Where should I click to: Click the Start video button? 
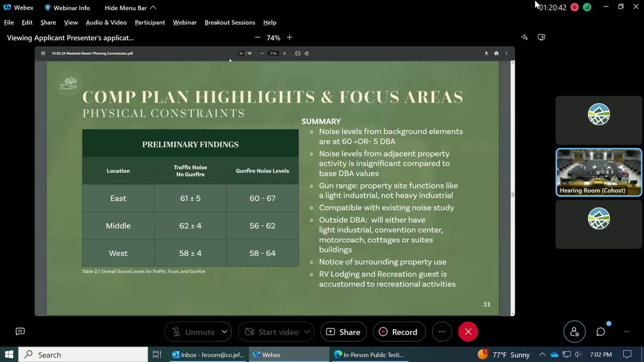click(271, 332)
